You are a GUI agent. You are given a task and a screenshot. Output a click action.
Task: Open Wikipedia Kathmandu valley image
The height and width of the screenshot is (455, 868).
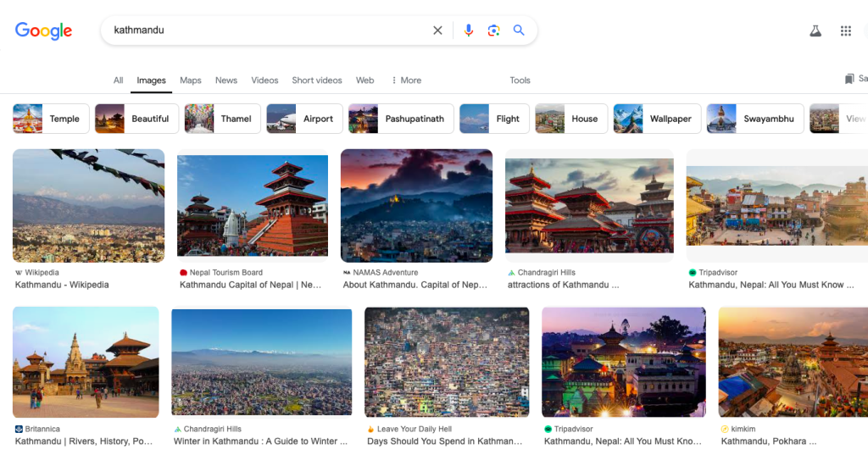click(88, 205)
